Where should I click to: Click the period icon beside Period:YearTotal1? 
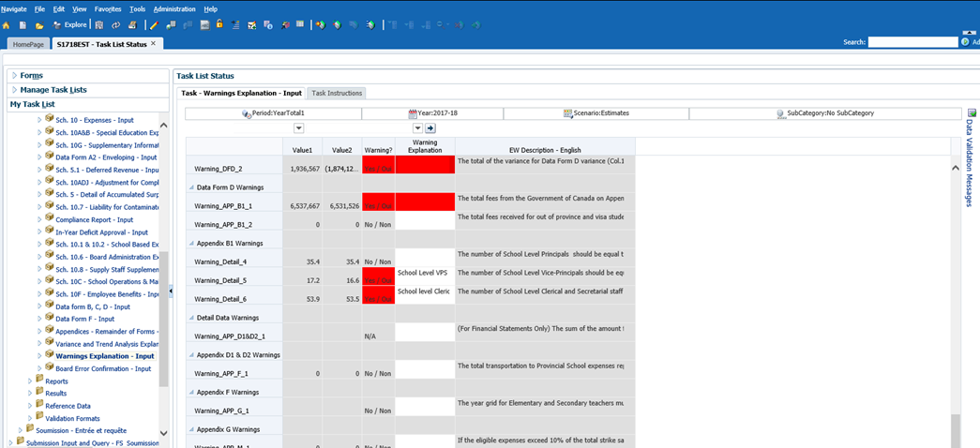pos(246,113)
